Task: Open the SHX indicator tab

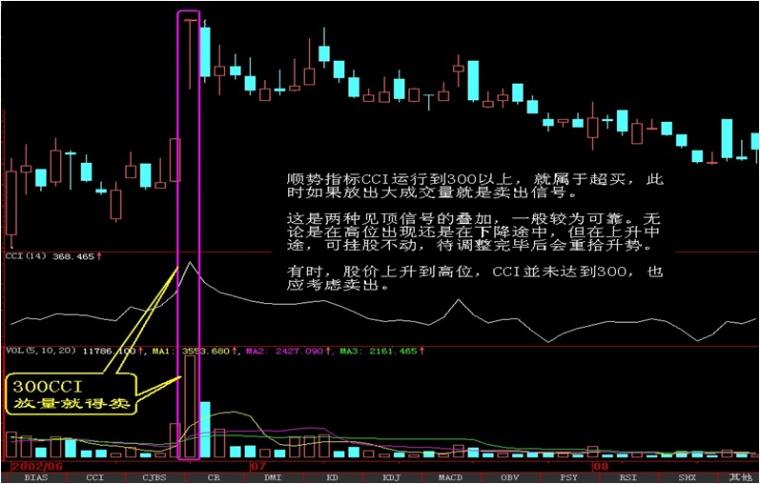Action: [x=688, y=478]
